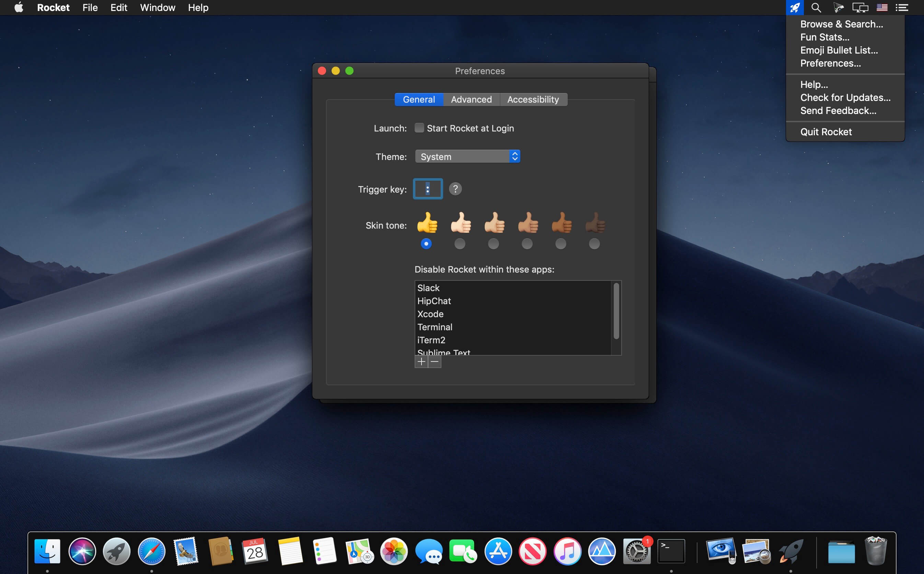The image size is (924, 574).
Task: Switch to the Accessibility tab
Action: 533,100
